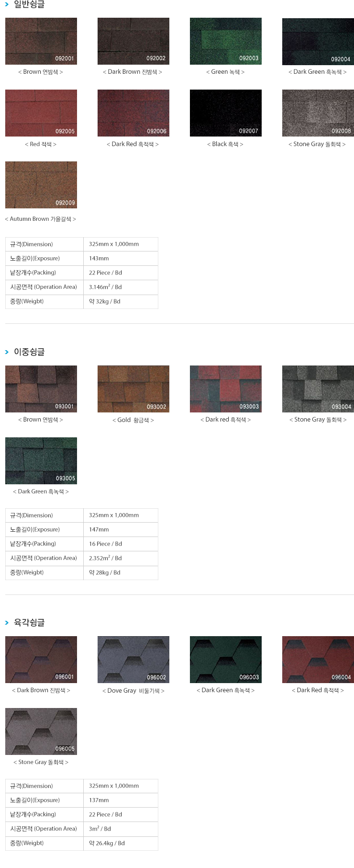Click the arrow icon beside 육각슁글 heading
The image size is (354, 868).
7,623
